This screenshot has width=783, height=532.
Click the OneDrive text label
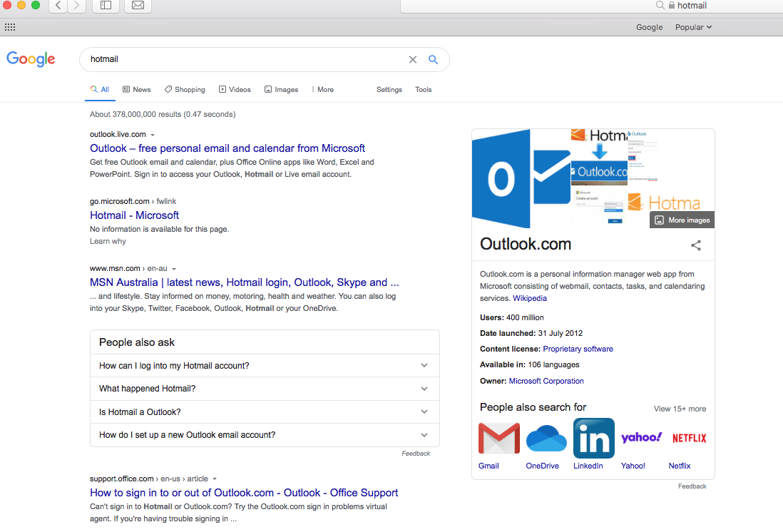click(x=542, y=466)
